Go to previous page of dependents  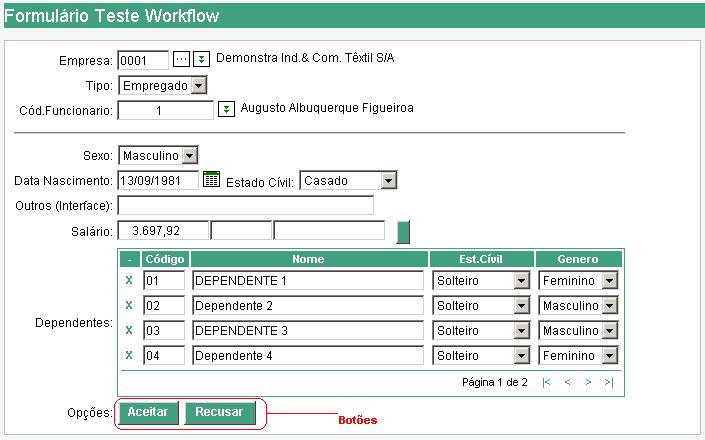[567, 382]
